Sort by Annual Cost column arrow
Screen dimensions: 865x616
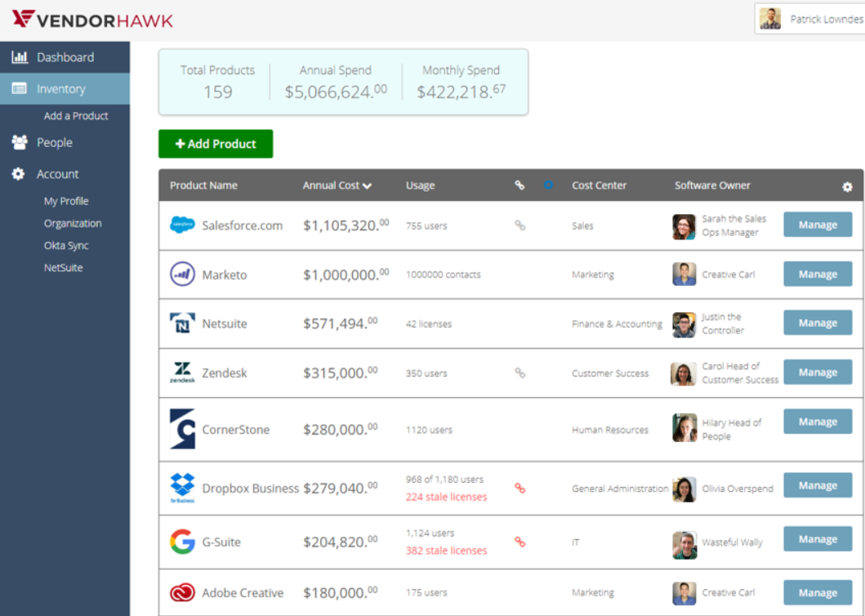click(368, 186)
